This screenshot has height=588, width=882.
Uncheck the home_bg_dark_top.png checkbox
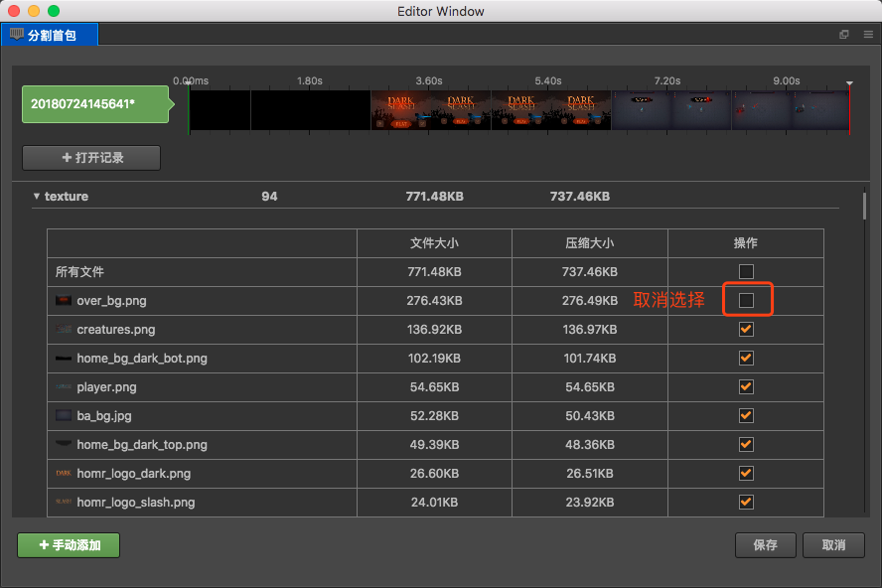pos(746,445)
